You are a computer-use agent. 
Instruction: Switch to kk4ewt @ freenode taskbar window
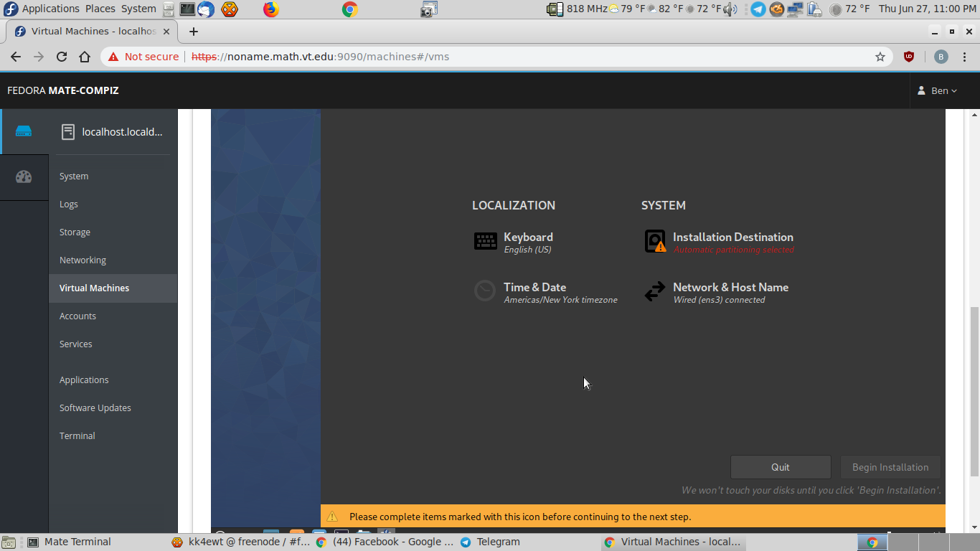(x=240, y=542)
